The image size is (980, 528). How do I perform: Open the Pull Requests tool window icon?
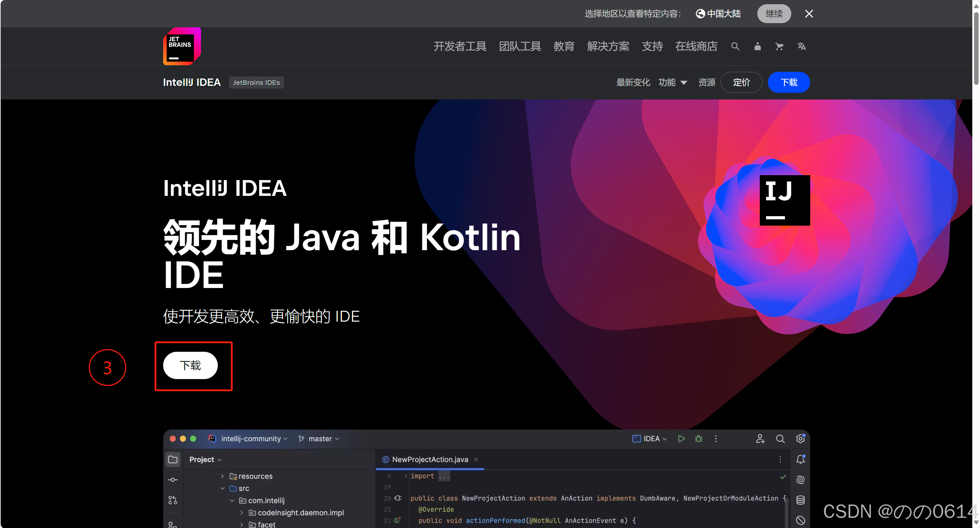tap(173, 500)
